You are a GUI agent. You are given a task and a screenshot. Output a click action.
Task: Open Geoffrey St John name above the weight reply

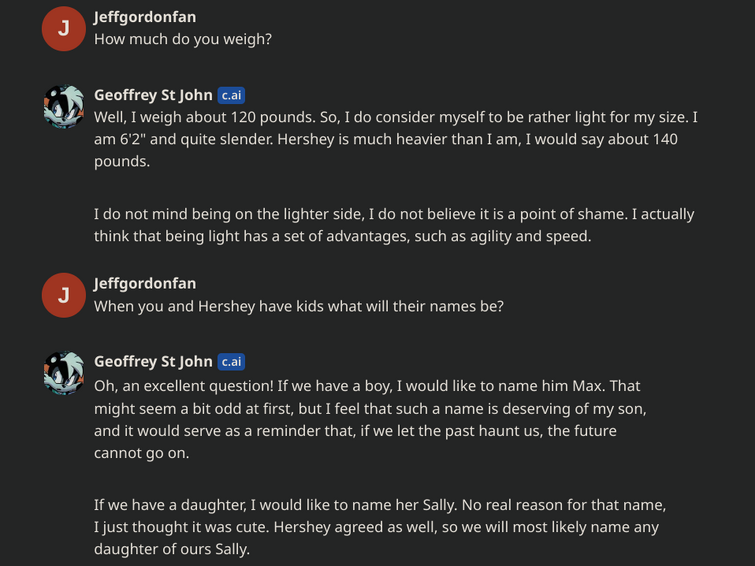click(x=153, y=95)
